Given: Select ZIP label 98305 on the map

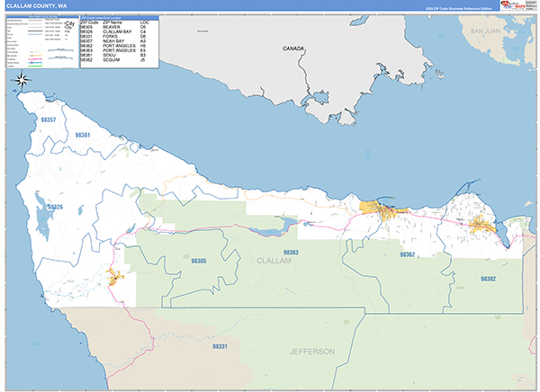Looking at the screenshot, I should tap(198, 261).
